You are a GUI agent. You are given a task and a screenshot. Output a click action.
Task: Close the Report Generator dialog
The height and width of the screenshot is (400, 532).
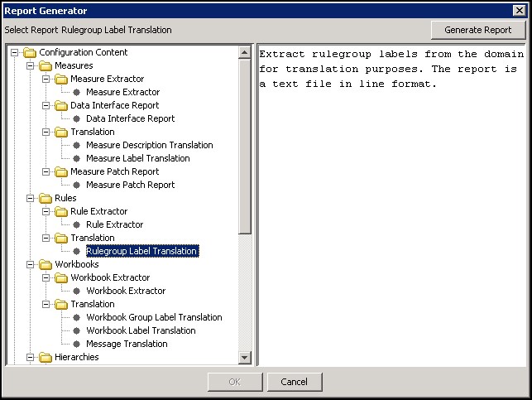point(519,11)
